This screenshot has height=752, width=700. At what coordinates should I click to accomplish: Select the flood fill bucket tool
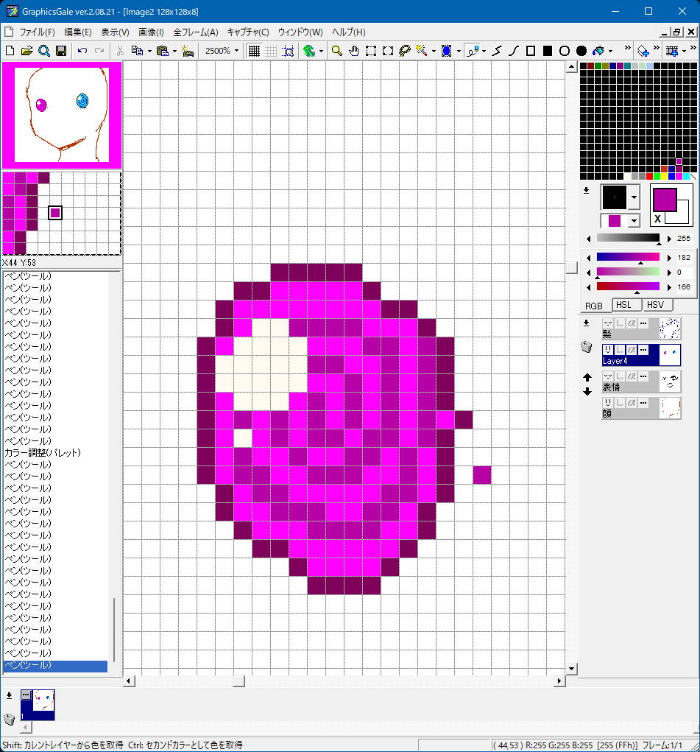599,51
